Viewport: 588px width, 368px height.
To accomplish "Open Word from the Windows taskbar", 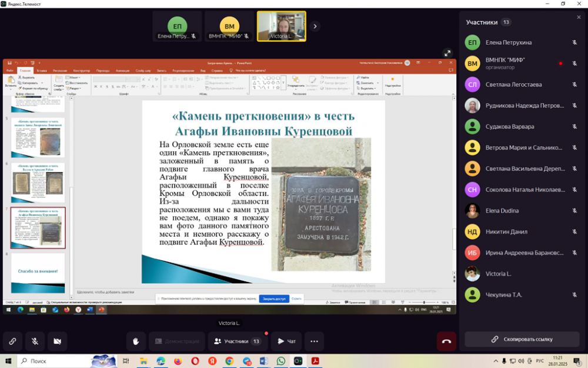I will point(263,361).
